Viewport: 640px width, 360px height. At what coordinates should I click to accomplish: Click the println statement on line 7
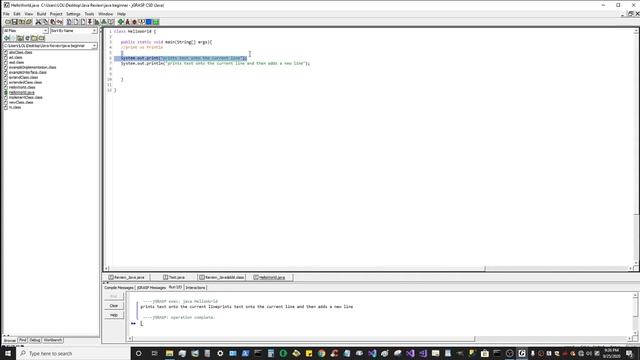click(216, 63)
